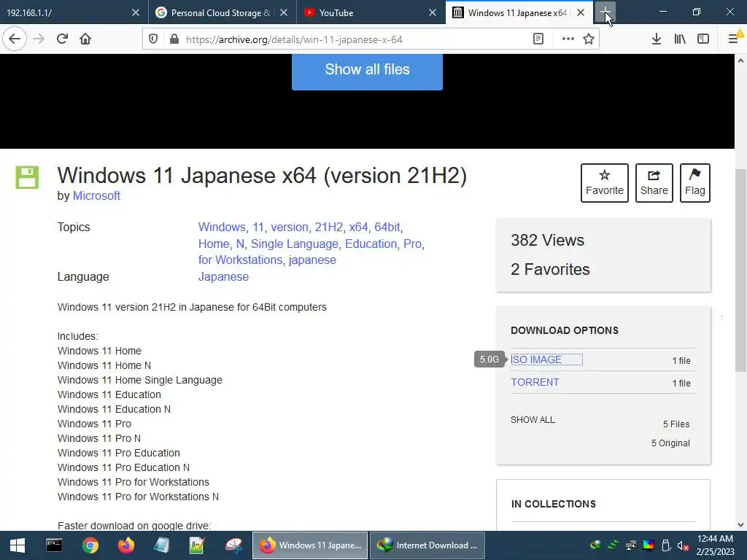Select Windows 11 Pro for Workstations N text
Screen dimensions: 747x560
[138, 497]
